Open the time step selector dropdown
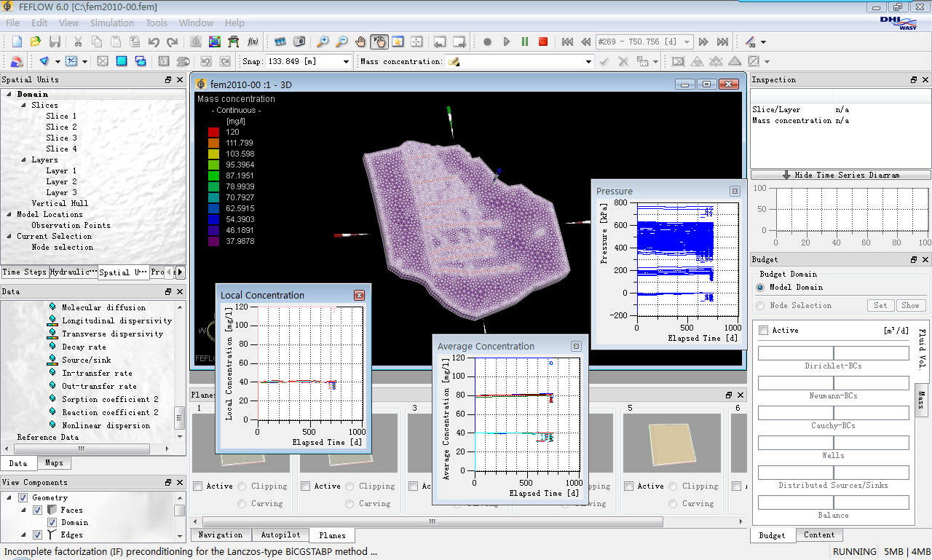 (687, 42)
